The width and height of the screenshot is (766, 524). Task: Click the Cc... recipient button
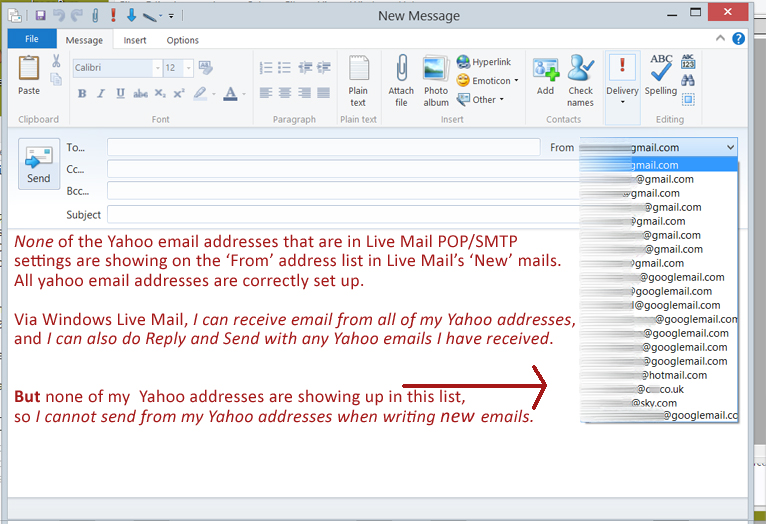pyautogui.click(x=75, y=169)
